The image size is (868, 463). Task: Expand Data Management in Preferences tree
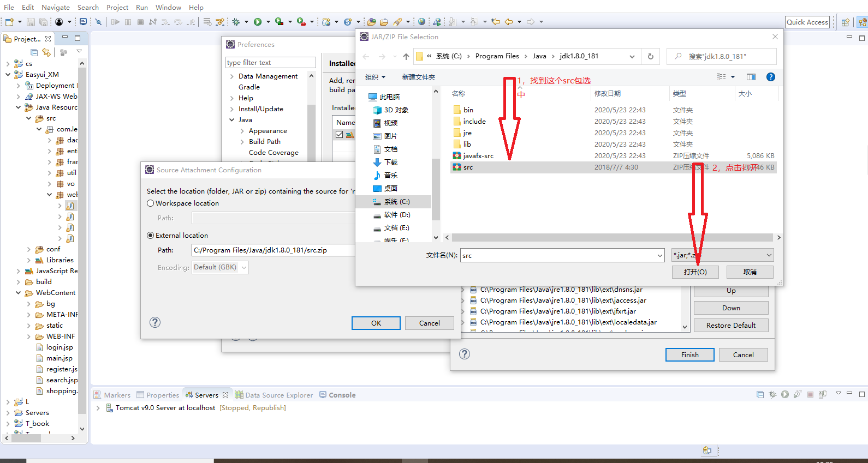[232, 76]
